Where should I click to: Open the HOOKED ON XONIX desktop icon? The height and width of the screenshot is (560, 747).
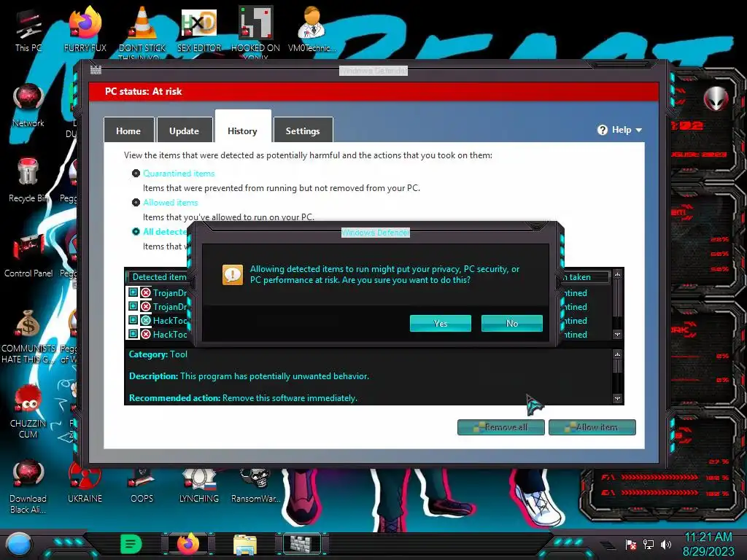click(255, 32)
